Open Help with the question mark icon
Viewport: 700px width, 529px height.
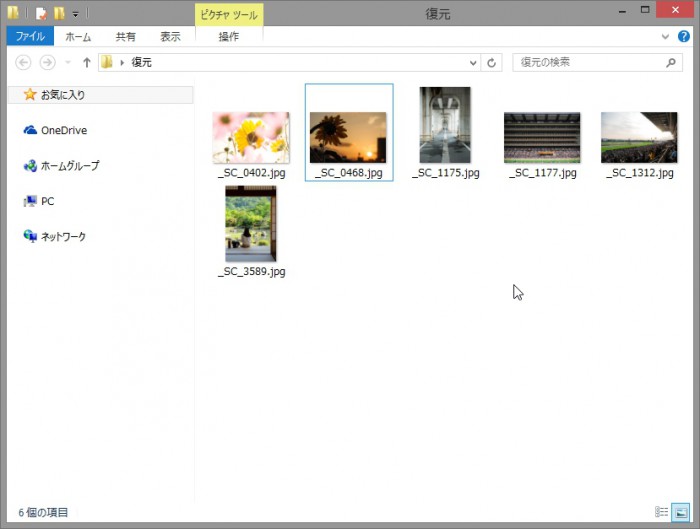(x=683, y=36)
